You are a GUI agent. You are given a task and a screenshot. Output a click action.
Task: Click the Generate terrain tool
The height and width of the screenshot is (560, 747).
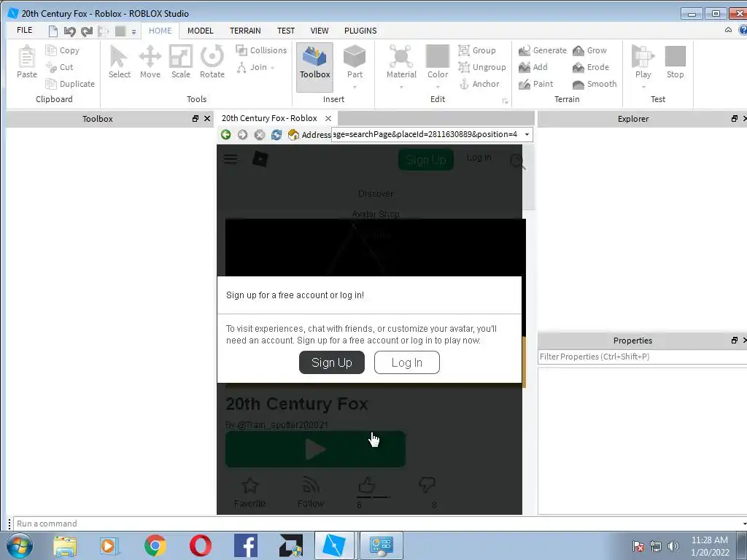click(542, 50)
